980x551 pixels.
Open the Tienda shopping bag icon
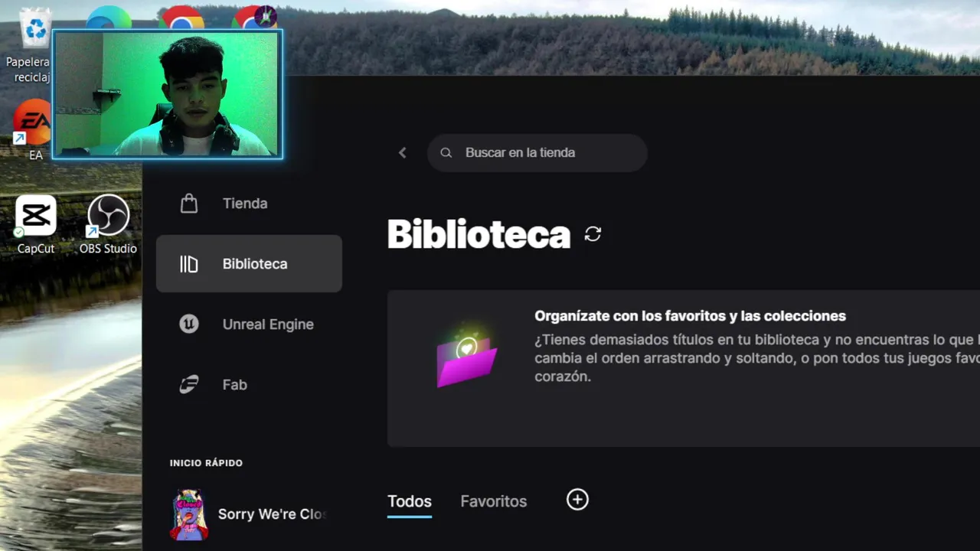(x=189, y=204)
